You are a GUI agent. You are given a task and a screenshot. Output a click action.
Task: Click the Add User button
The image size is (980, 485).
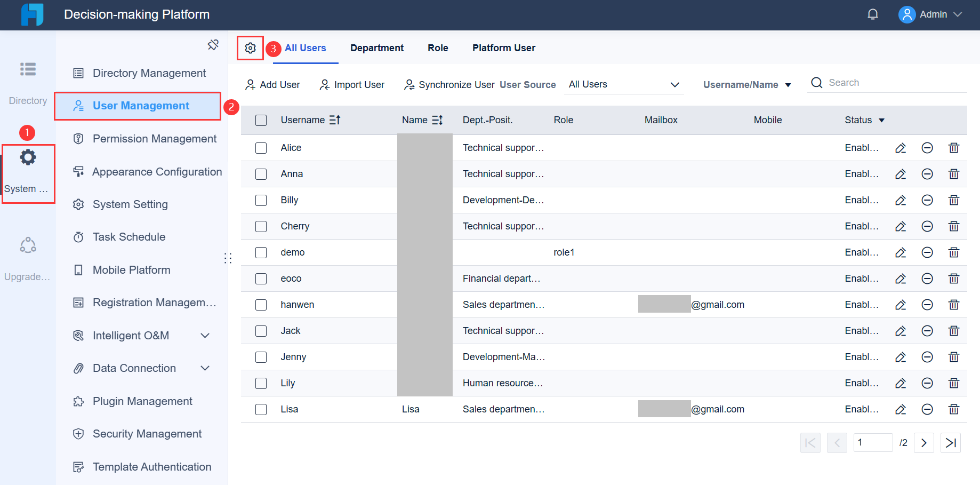point(272,84)
